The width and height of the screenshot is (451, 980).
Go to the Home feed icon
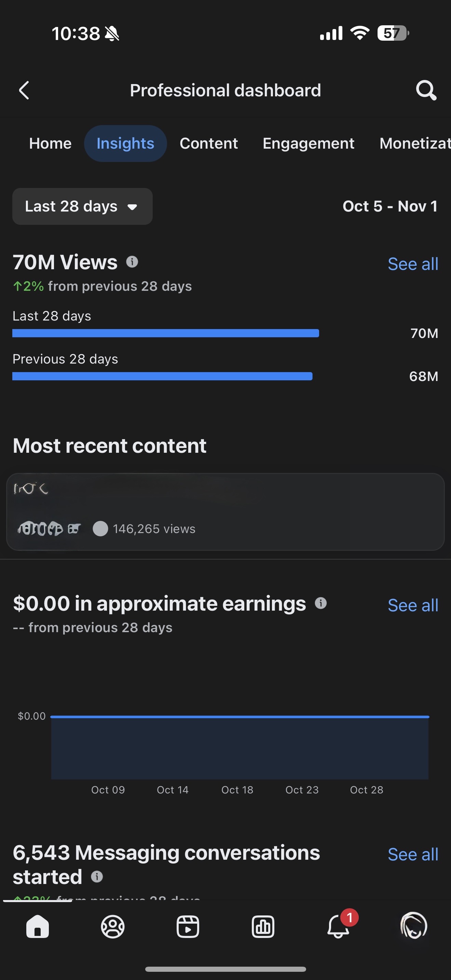[x=37, y=926]
